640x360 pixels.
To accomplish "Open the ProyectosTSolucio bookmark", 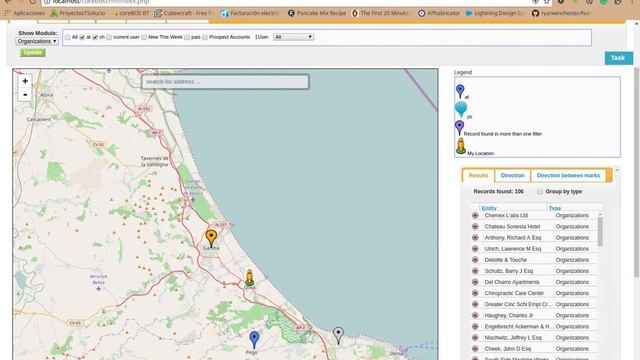I will point(78,13).
